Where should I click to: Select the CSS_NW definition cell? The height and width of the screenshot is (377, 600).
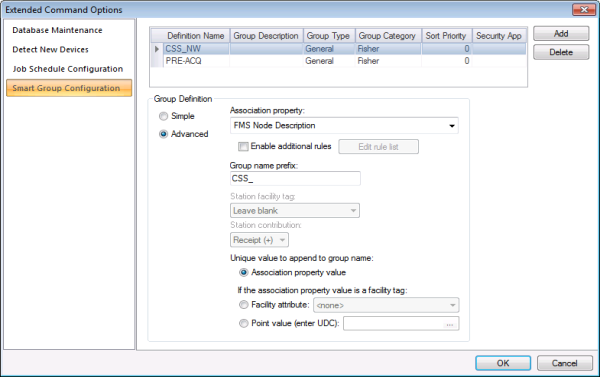(196, 49)
